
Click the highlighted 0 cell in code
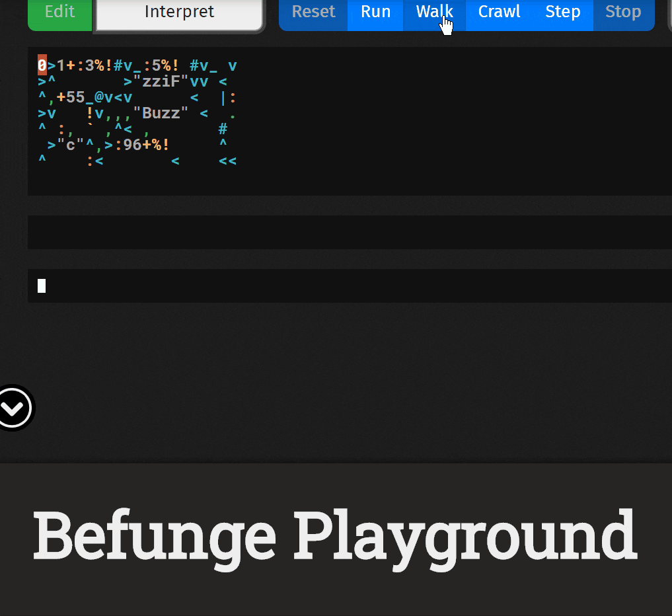pos(42,65)
